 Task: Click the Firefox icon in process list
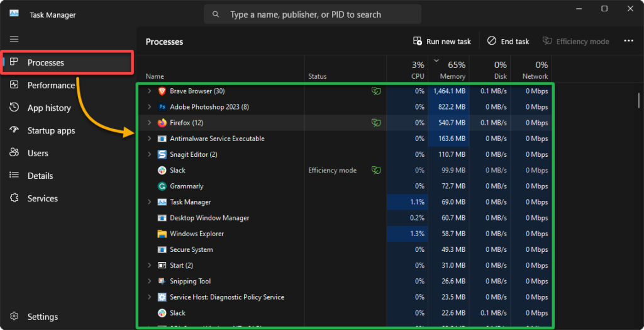tap(162, 123)
